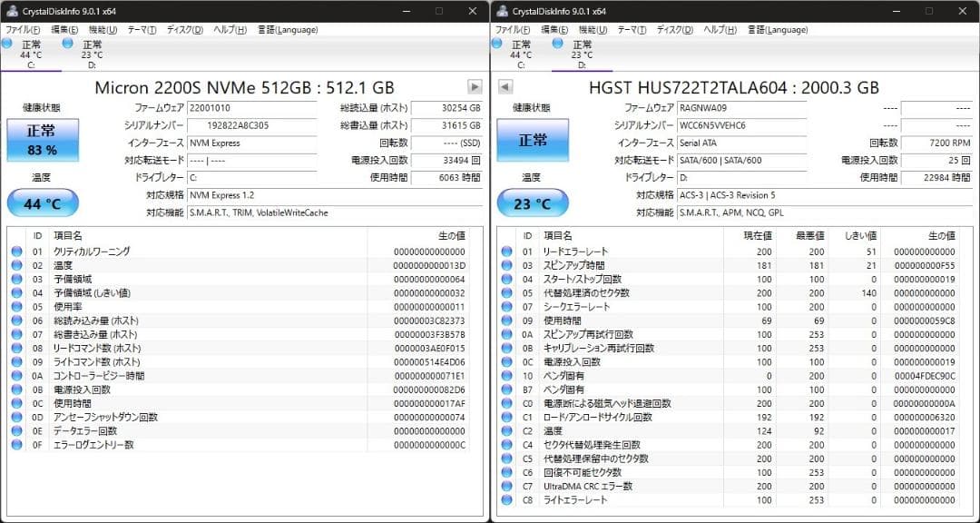Click the 44 °C temperature badge on Micron window
The image size is (980, 523).
click(x=42, y=202)
